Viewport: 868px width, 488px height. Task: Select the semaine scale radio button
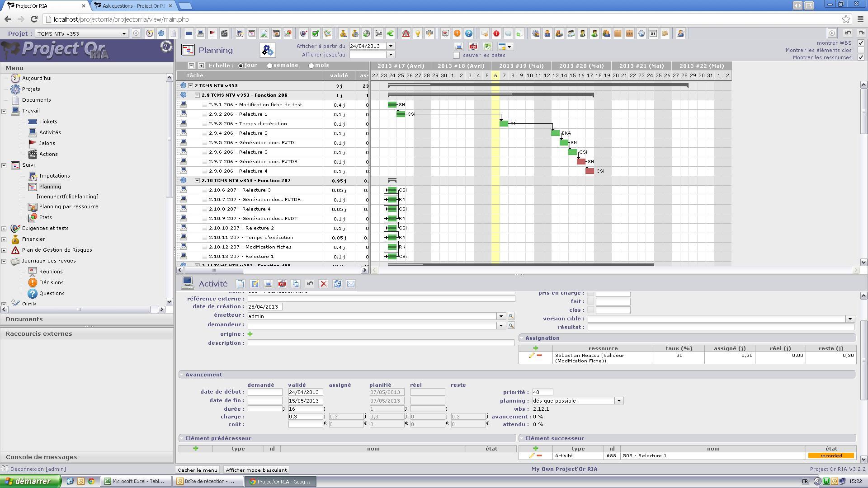[270, 66]
